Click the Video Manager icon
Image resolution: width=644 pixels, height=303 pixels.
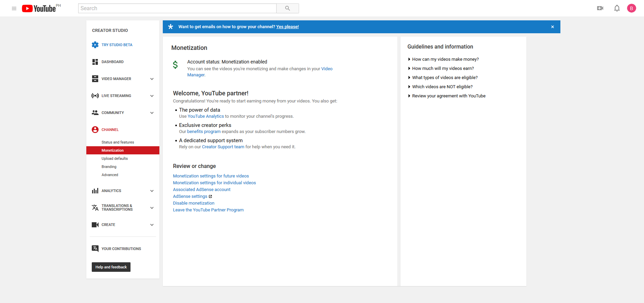tap(95, 79)
